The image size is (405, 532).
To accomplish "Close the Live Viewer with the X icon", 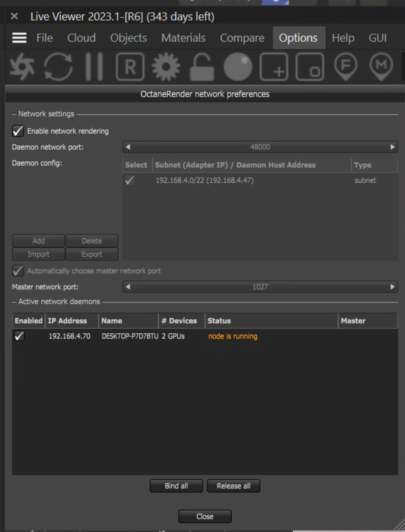I will (14, 16).
